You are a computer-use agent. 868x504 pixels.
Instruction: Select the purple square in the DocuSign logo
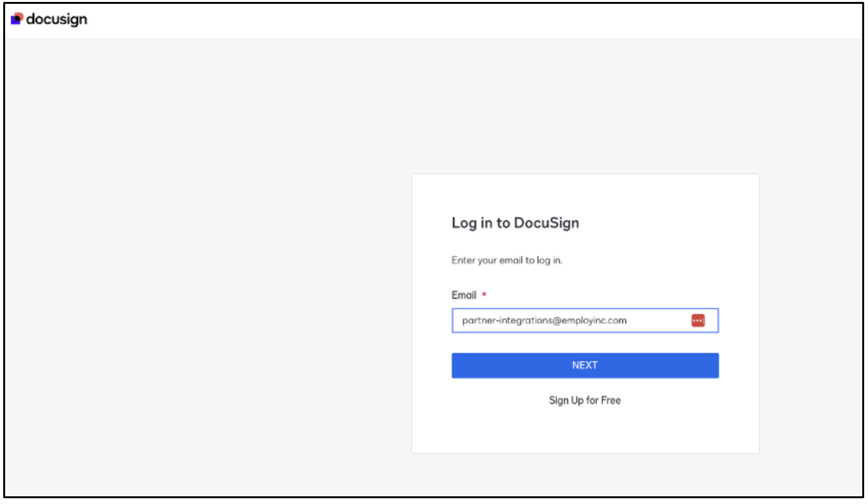[x=15, y=19]
